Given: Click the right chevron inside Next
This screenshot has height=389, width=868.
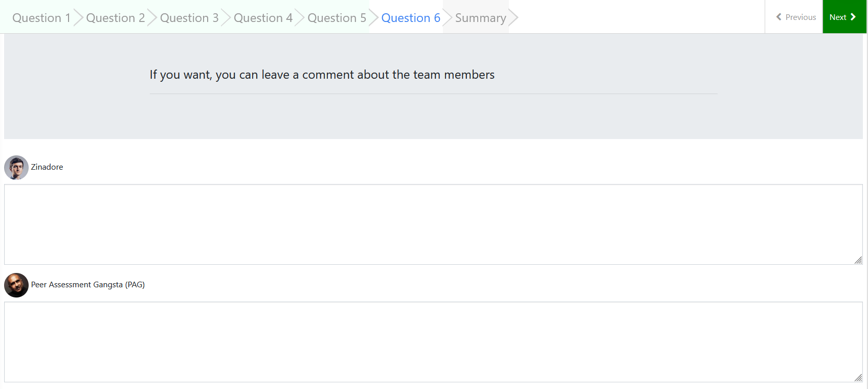Looking at the screenshot, I should coord(853,17).
